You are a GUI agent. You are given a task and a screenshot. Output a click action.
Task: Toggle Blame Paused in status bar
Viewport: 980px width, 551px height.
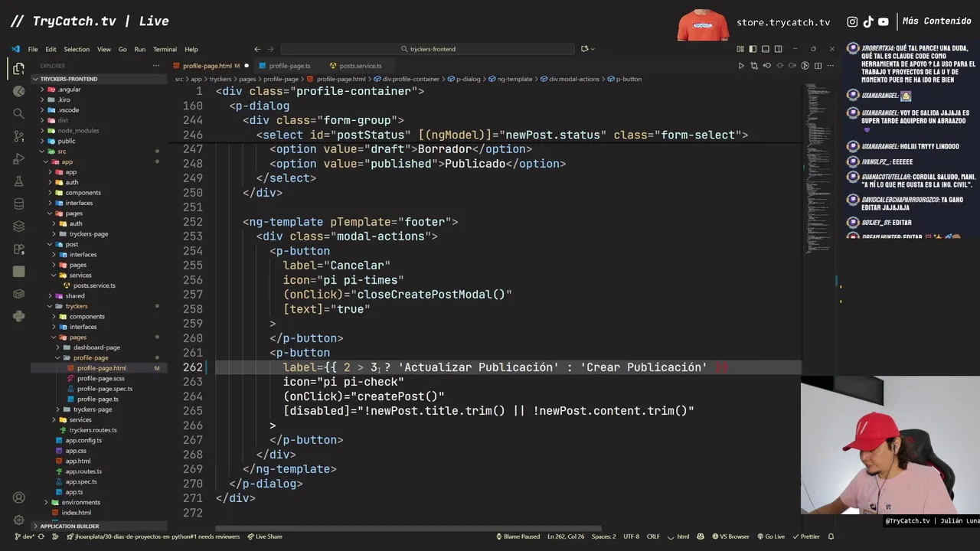(517, 536)
